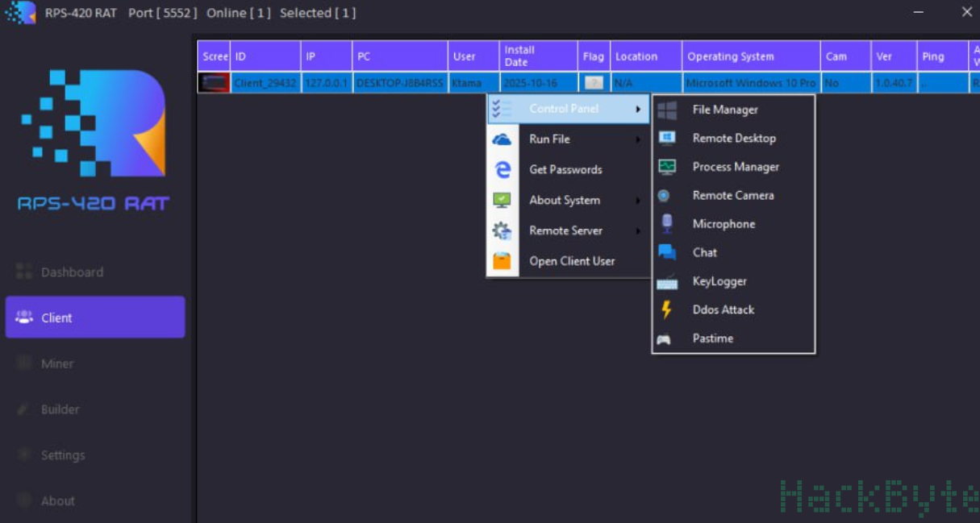Click the keyboard icon beside KeyLogger

pyautogui.click(x=667, y=282)
